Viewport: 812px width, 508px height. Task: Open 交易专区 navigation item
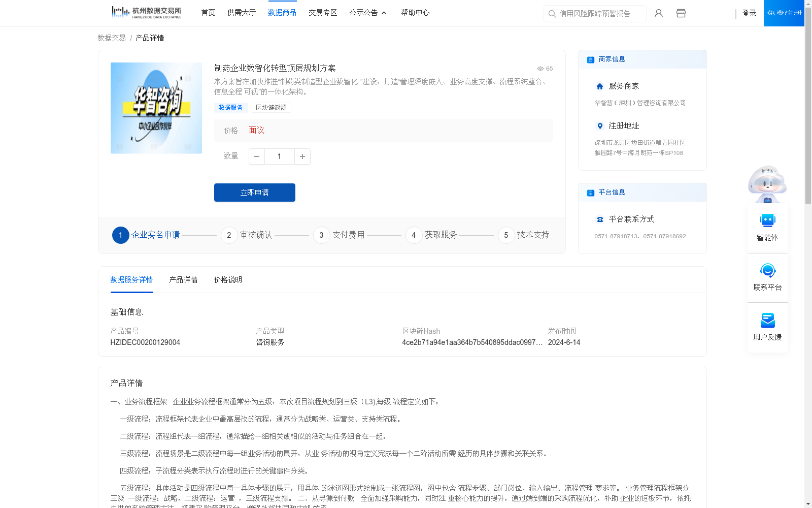(323, 13)
